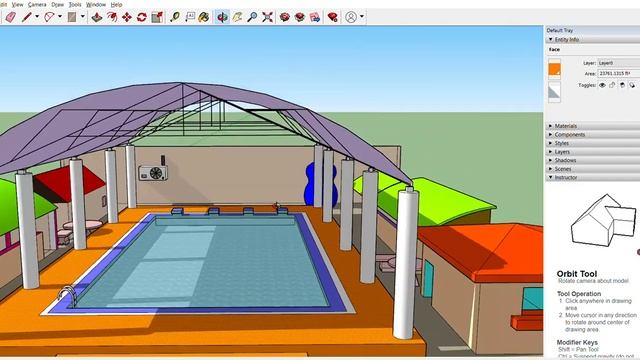Open the Draw menu
The width and height of the screenshot is (640, 360).
[x=58, y=4]
